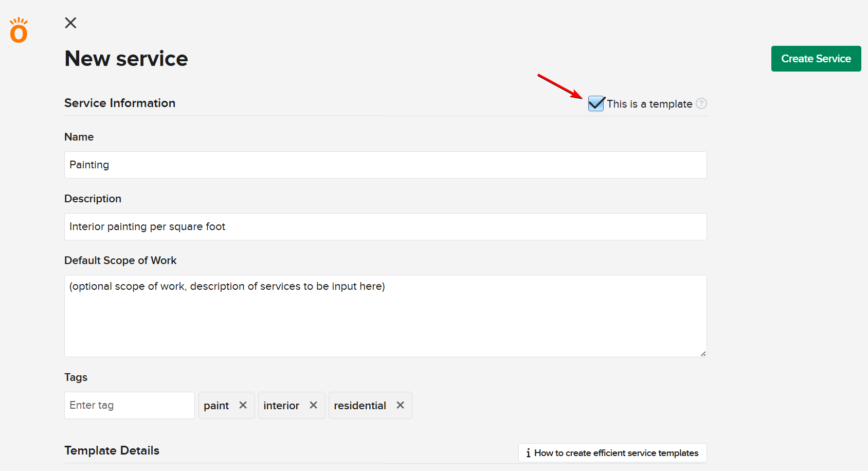
Task: Click the Enter tag input box
Action: tap(129, 405)
